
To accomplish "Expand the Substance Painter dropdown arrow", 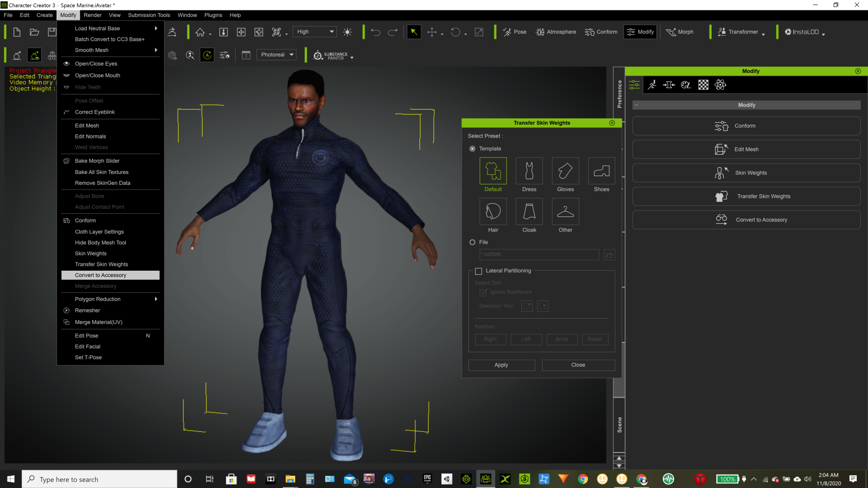I will (352, 58).
